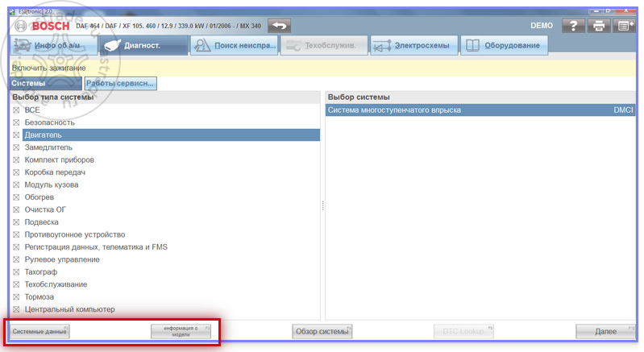
Task: Toggle the Тахограф checkbox
Action: pyautogui.click(x=16, y=272)
